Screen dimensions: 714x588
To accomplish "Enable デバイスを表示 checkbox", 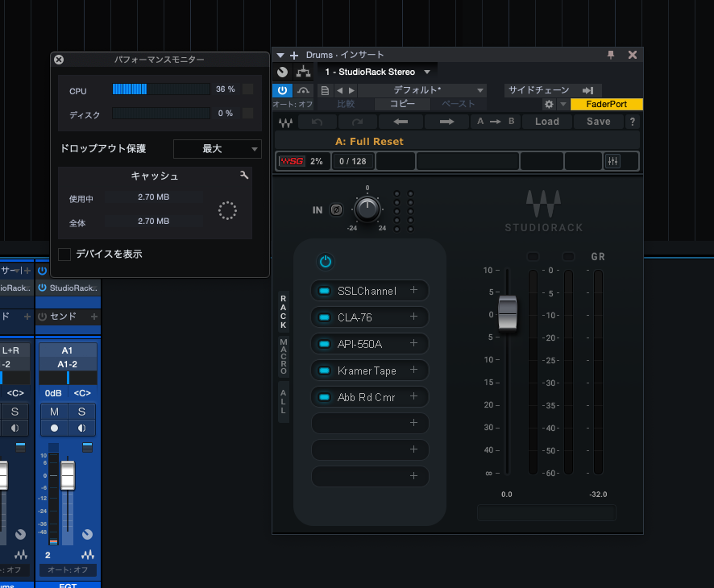I will coord(64,255).
